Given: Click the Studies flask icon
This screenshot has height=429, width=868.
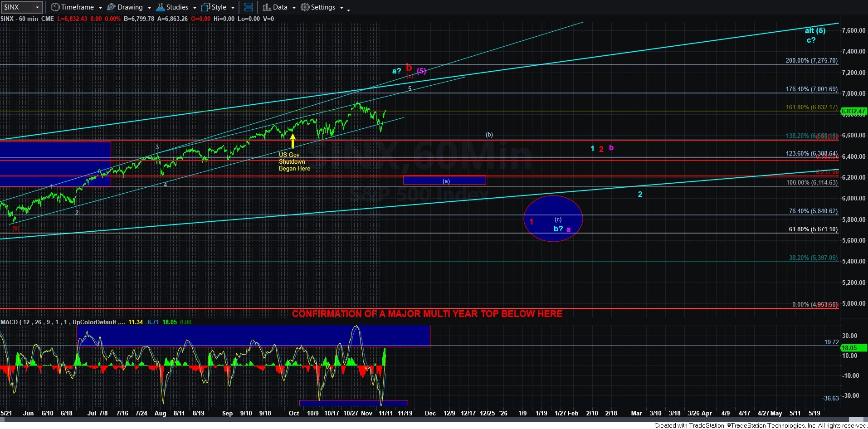Looking at the screenshot, I should coord(160,7).
